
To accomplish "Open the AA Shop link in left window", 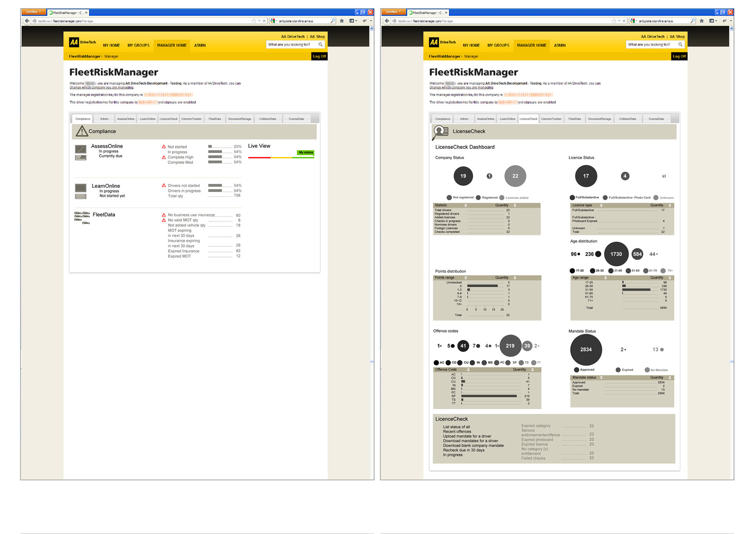I will [317, 37].
